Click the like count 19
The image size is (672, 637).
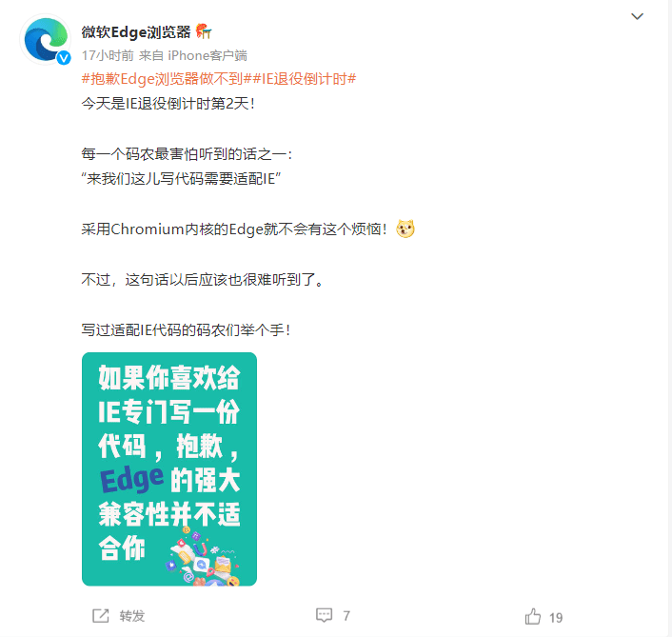tap(556, 618)
